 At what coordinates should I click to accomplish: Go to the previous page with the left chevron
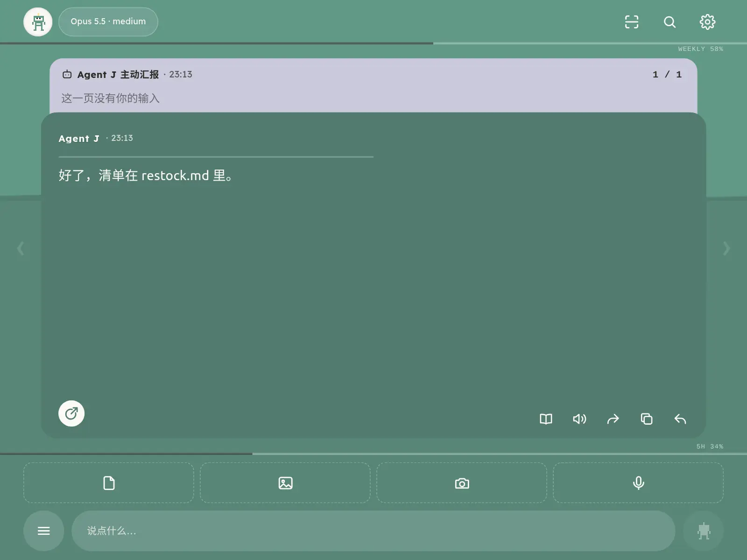point(21,248)
